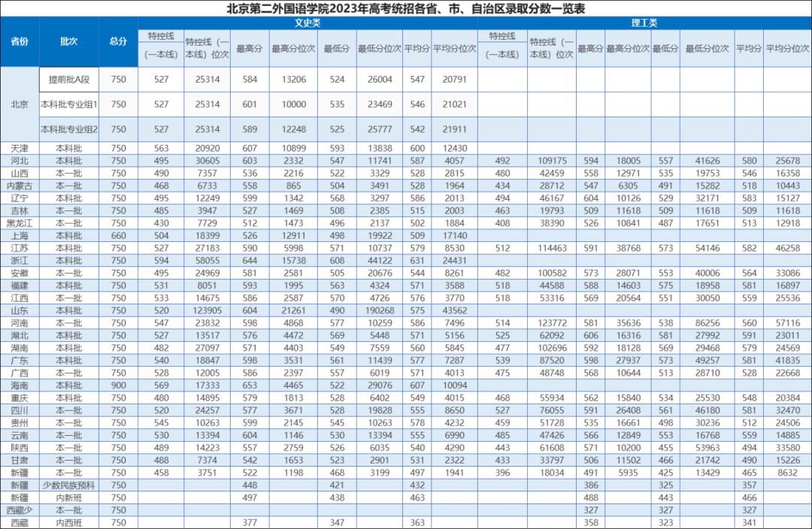812x529 pixels.
Task: Select the '内西班' batch cell
Action: coord(69,523)
